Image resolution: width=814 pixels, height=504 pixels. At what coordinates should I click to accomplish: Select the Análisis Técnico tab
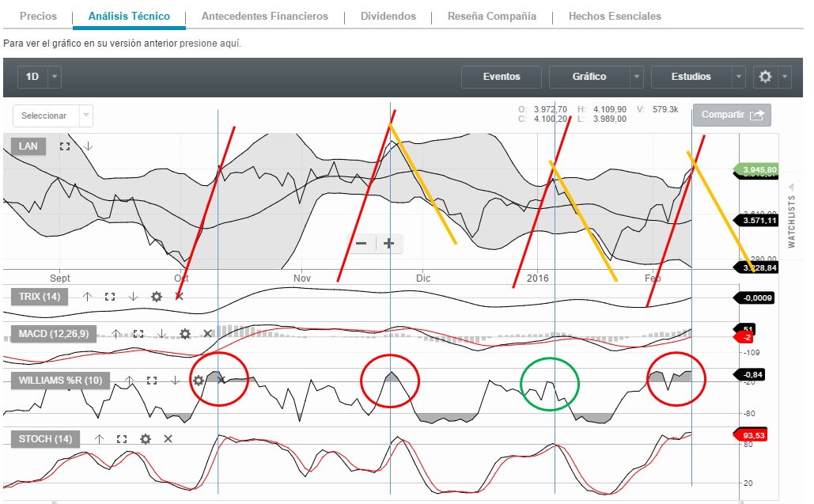pos(129,16)
